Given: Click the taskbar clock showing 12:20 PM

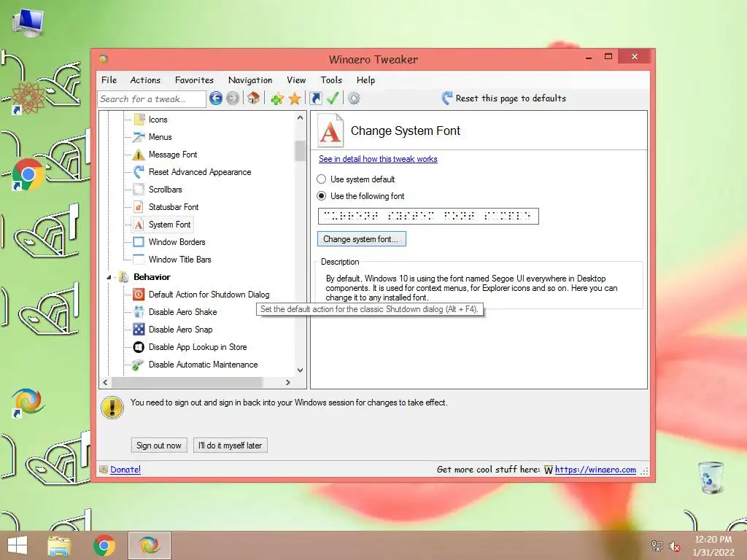Looking at the screenshot, I should click(x=713, y=545).
